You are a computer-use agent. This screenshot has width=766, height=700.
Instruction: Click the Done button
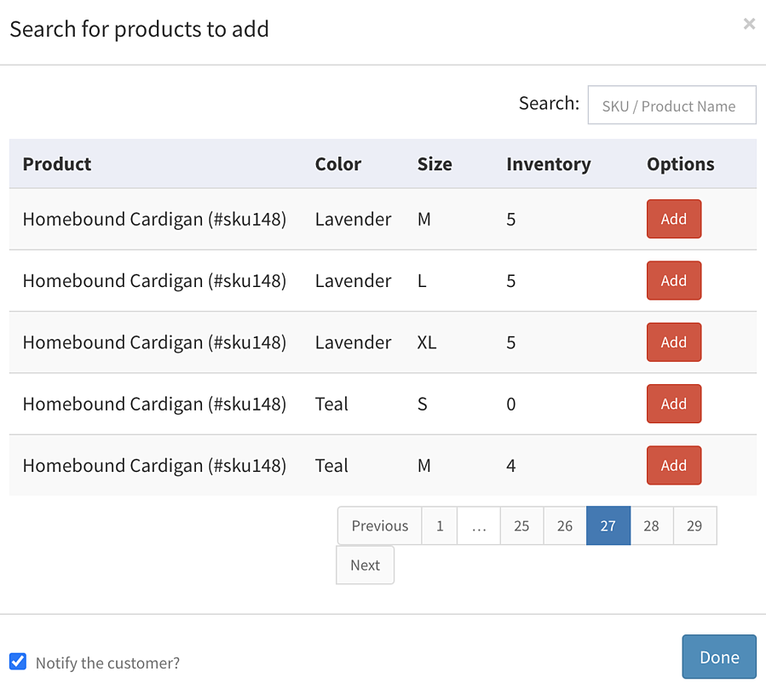(719, 657)
